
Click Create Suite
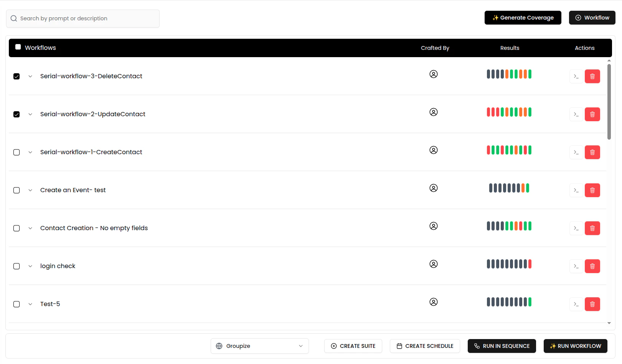tap(353, 346)
